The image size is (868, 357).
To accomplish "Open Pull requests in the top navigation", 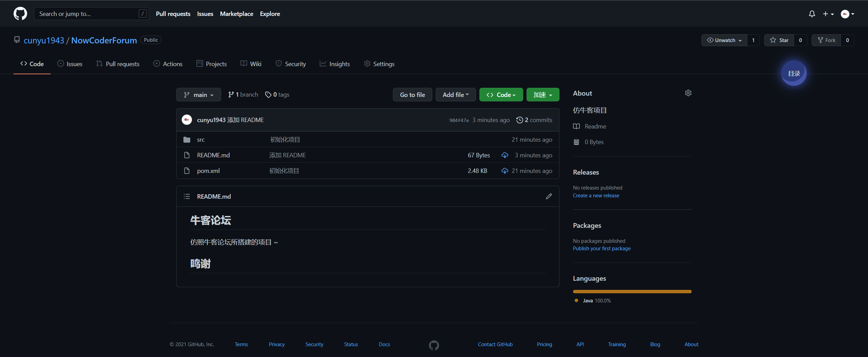I will pos(173,14).
